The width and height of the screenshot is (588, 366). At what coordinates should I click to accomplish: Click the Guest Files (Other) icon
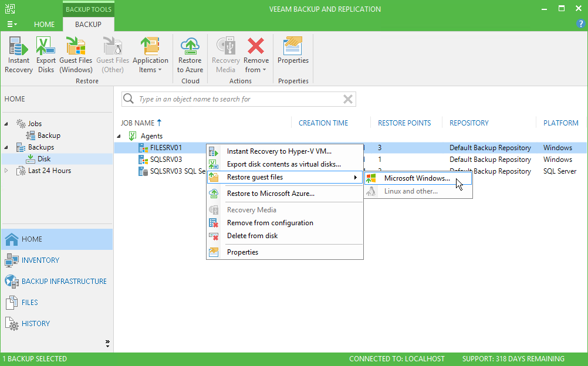pyautogui.click(x=113, y=55)
